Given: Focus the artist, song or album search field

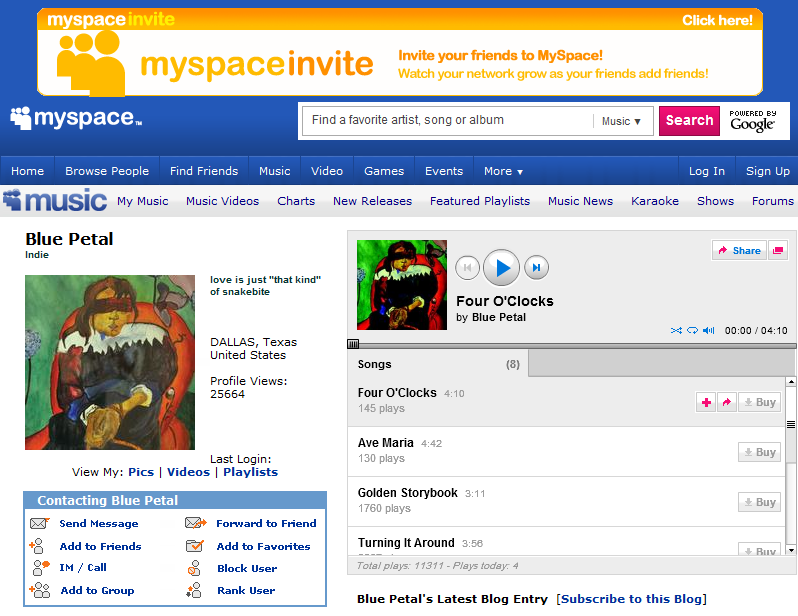Looking at the screenshot, I should click(x=448, y=121).
